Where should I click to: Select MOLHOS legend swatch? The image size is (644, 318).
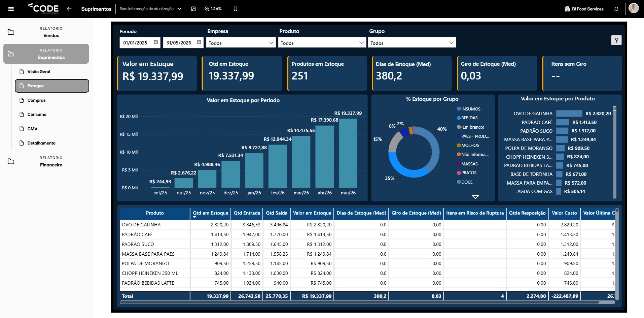coord(459,146)
